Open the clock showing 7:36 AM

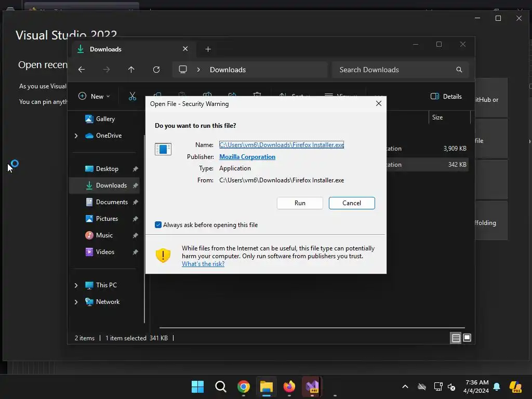coord(476,387)
